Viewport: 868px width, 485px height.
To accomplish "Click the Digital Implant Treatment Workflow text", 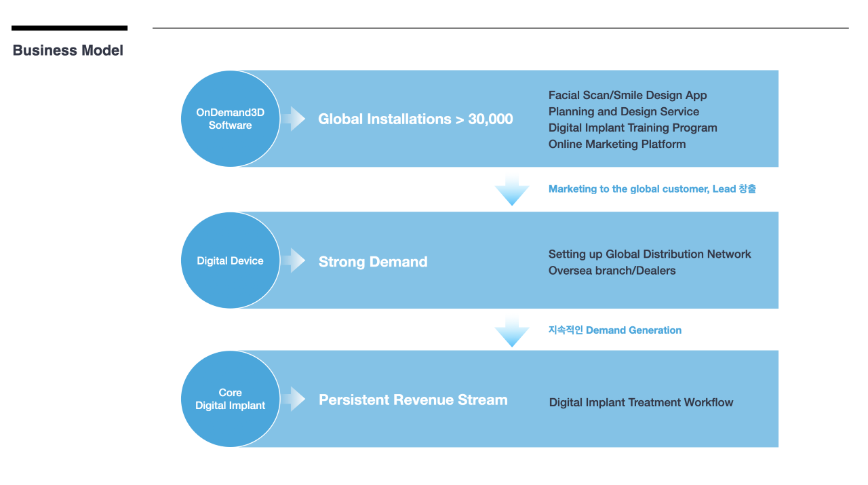I will click(x=642, y=403).
